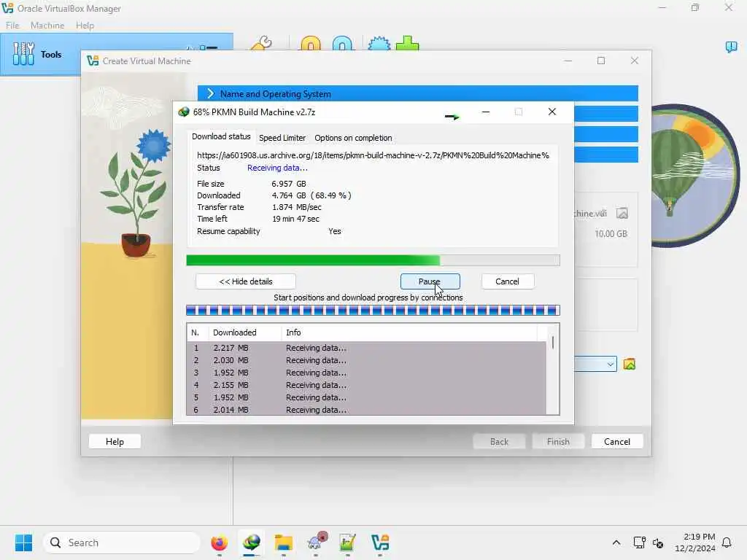Viewport: 747px width, 560px height.
Task: Click the N. column header
Action: [198, 332]
